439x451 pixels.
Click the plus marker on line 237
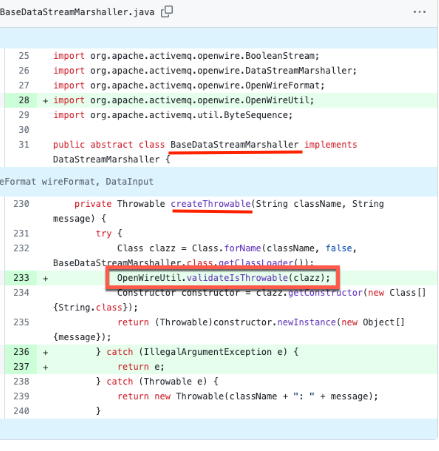pos(45,367)
